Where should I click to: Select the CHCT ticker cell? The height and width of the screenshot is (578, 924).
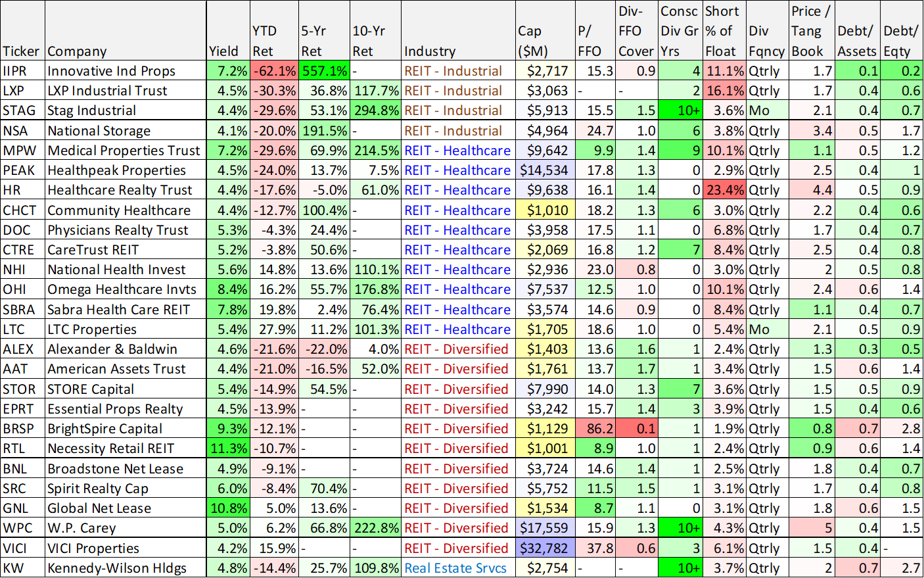[22, 210]
